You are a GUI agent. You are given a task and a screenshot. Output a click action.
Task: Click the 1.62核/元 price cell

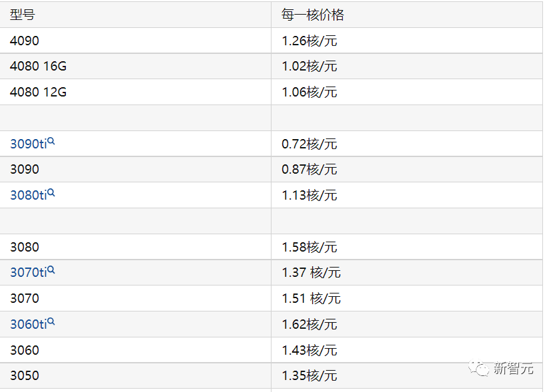(309, 325)
